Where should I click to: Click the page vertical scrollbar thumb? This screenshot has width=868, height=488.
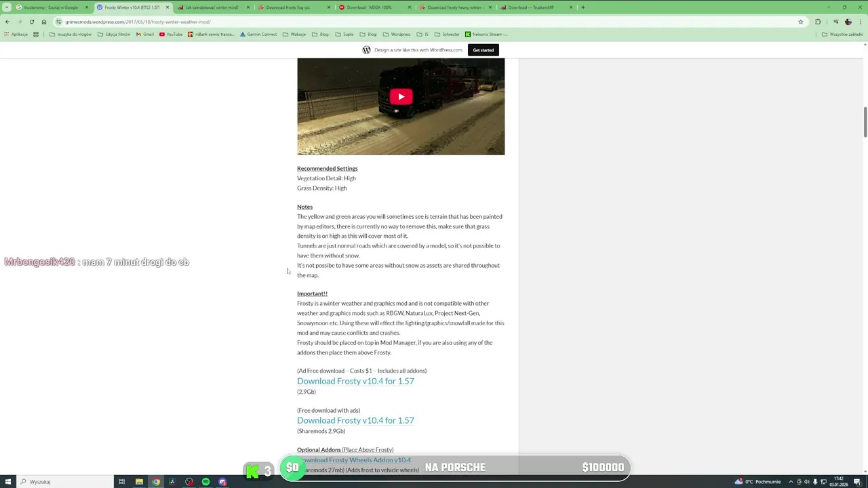(x=865, y=121)
